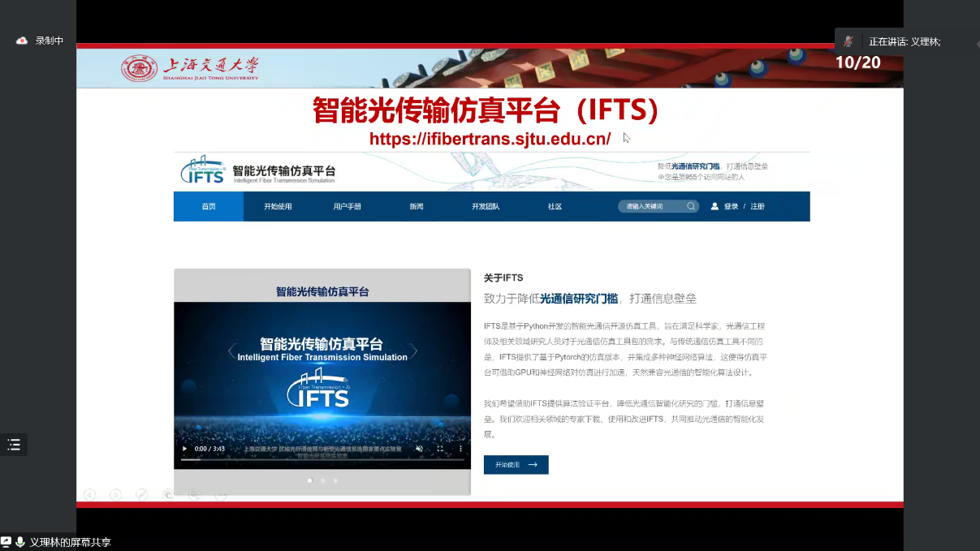The height and width of the screenshot is (551, 980).
Task: Click the search magnifier icon in navbar
Action: click(691, 206)
